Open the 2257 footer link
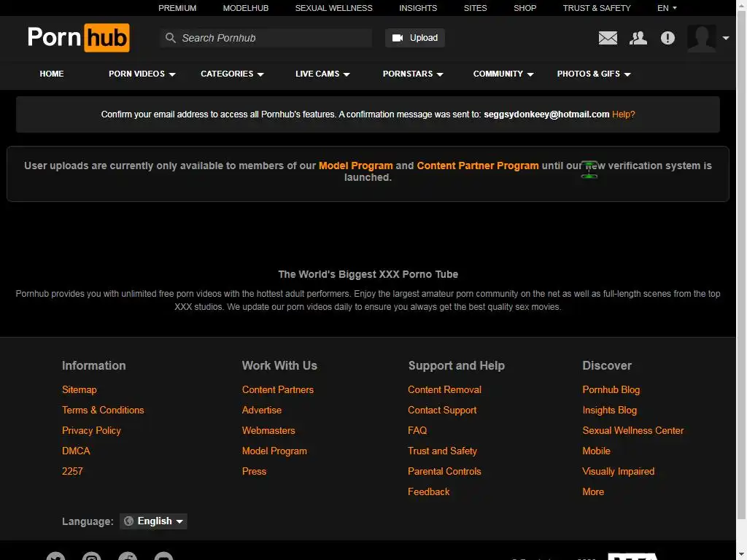Image resolution: width=747 pixels, height=560 pixels. (x=72, y=472)
